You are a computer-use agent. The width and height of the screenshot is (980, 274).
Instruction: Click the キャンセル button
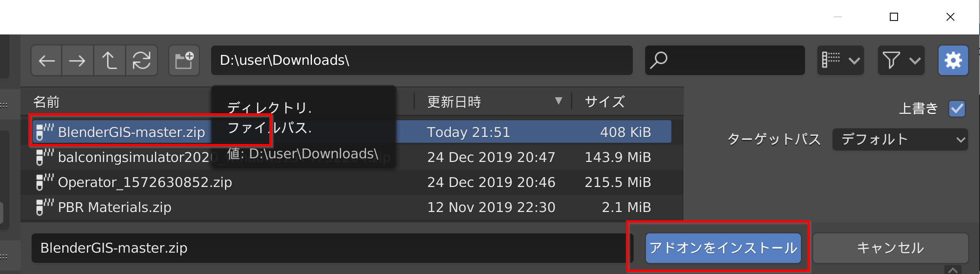coord(890,248)
